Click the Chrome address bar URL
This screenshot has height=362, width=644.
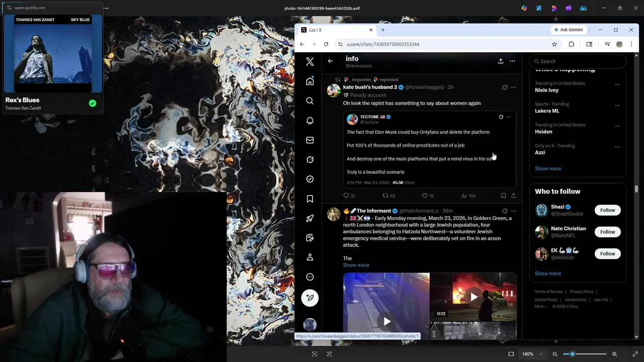383,44
